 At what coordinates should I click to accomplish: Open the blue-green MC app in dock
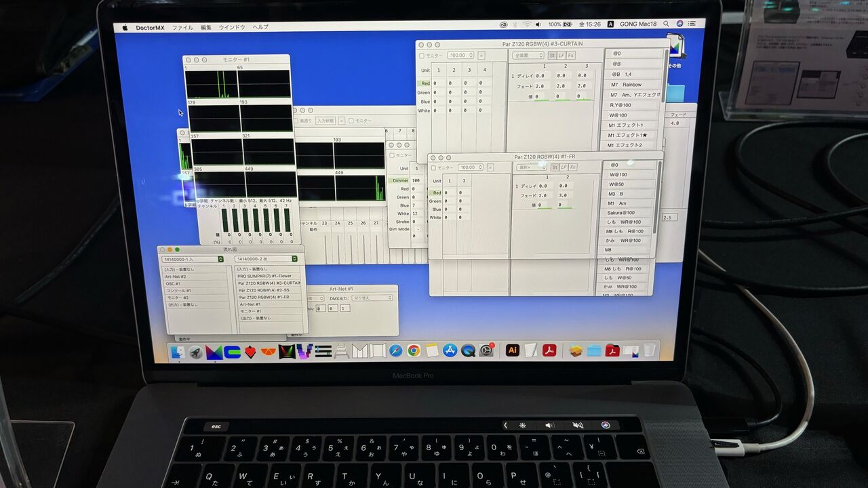pyautogui.click(x=233, y=352)
